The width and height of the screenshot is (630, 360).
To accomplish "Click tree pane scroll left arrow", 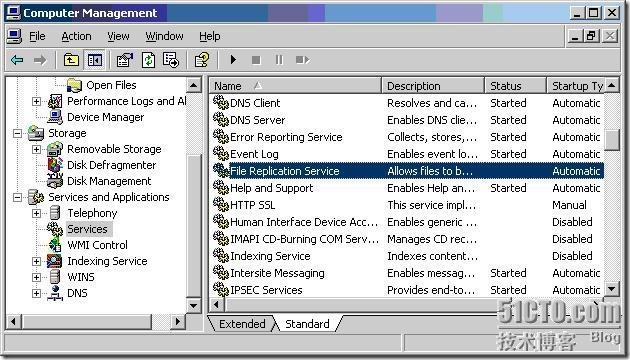I will [x=14, y=321].
